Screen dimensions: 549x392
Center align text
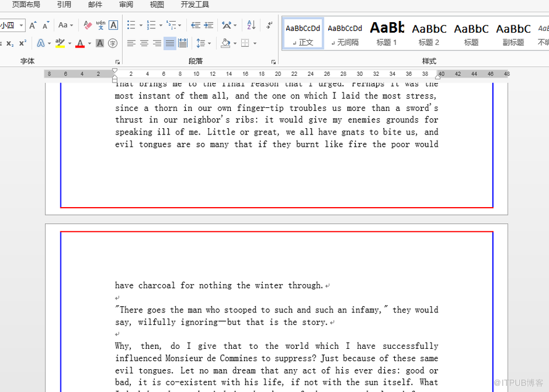(x=144, y=43)
